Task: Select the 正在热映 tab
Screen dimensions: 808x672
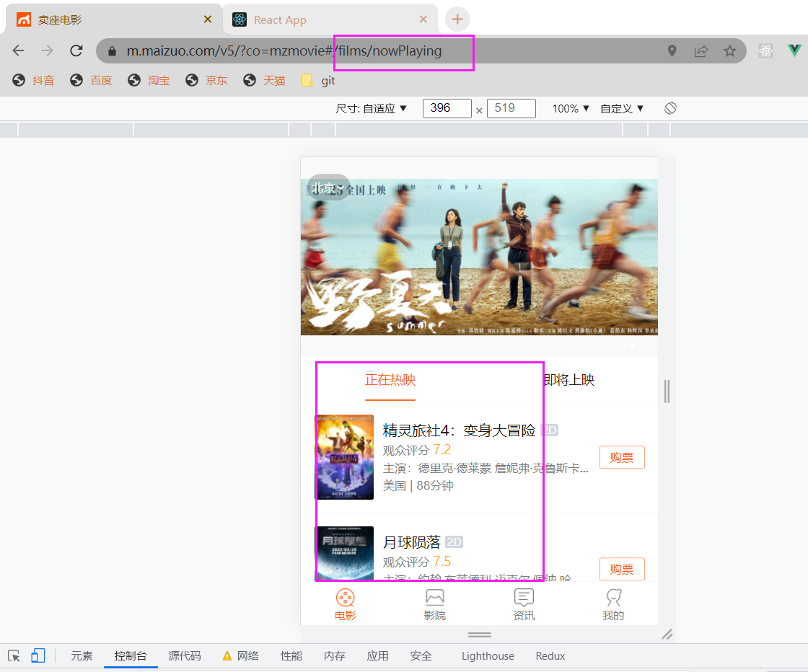Action: tap(390, 380)
